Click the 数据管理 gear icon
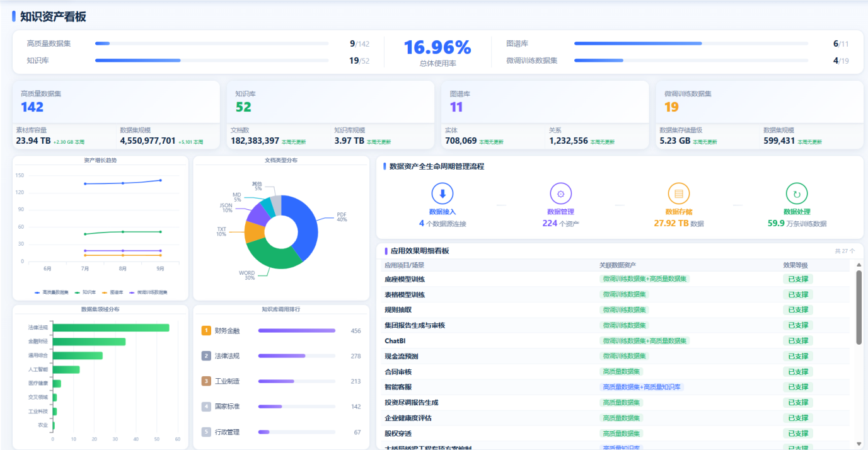This screenshot has width=868, height=450. click(560, 193)
